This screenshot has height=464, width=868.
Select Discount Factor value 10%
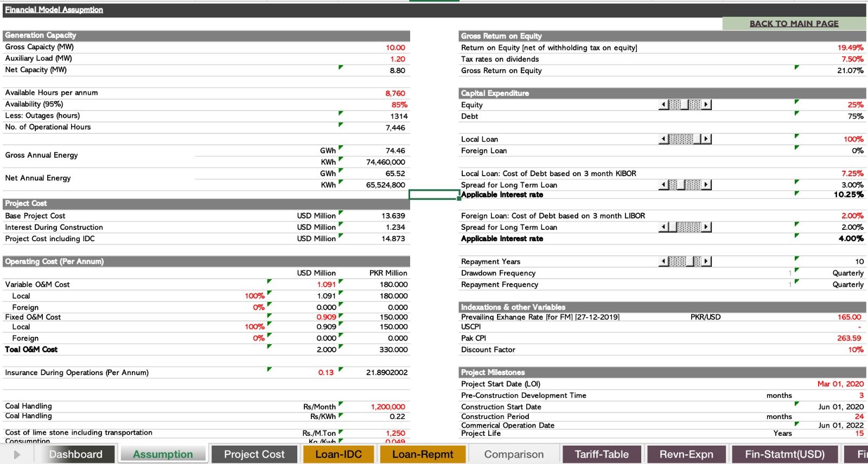click(856, 350)
